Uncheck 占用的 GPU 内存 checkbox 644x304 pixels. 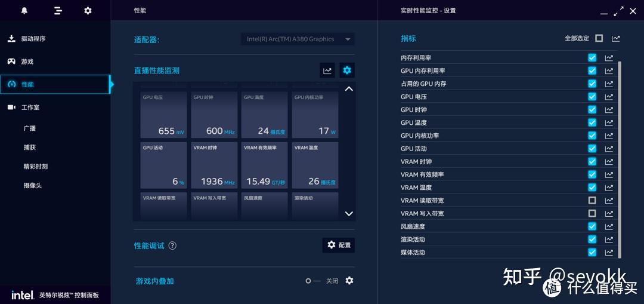592,84
